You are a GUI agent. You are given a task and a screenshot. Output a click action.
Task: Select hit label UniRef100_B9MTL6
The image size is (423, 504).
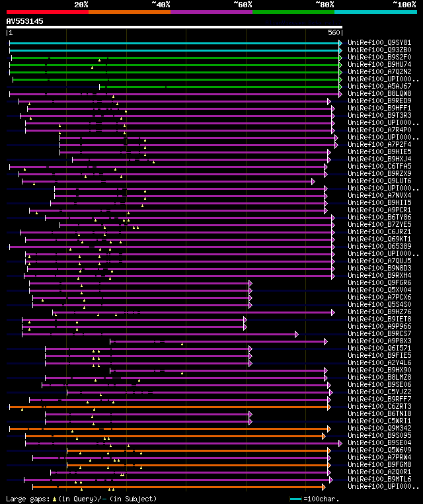point(379,480)
